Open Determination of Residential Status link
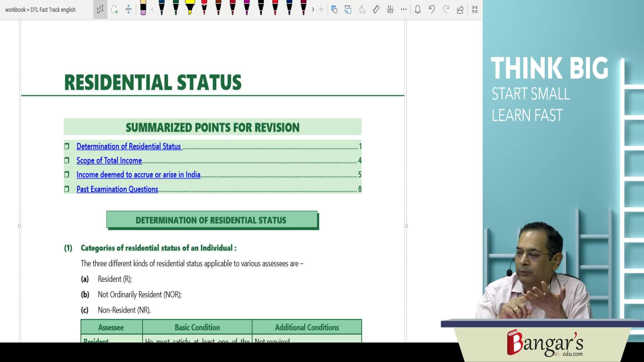Viewport: 644px width, 362px height. 129,146
